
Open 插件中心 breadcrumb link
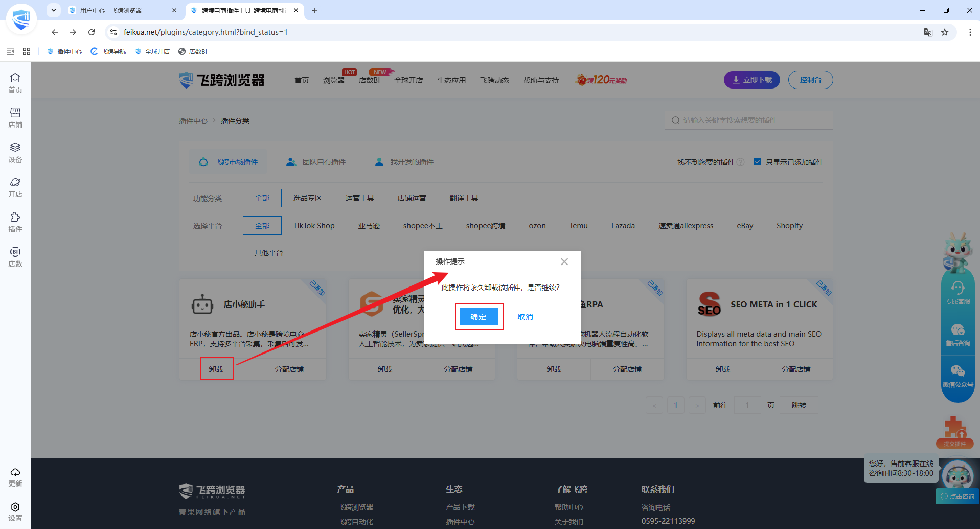coord(193,121)
